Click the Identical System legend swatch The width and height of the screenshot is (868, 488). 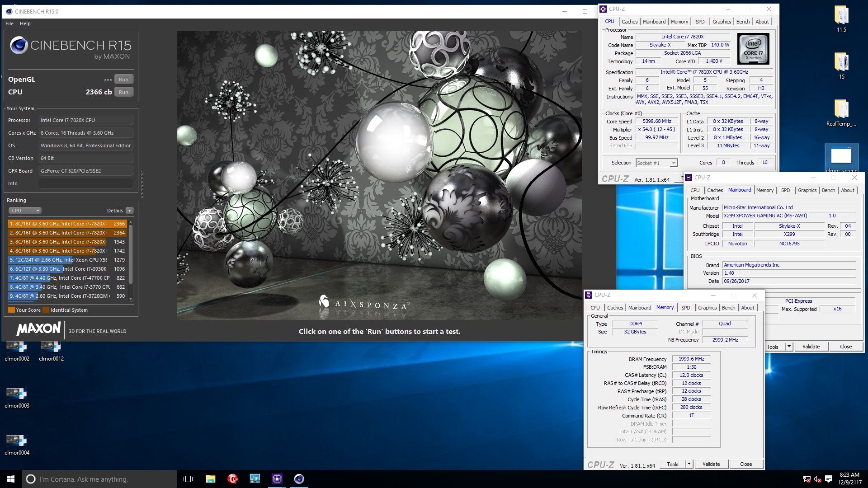click(46, 310)
